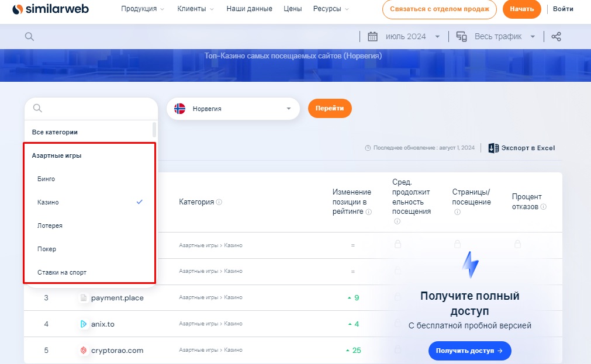
Task: Open the Продукция dropdown menu
Action: tap(143, 9)
